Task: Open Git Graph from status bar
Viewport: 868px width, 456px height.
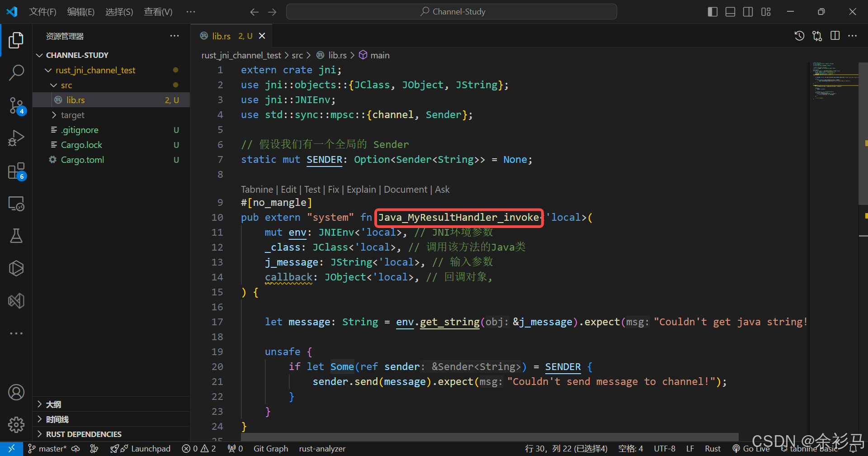Action: click(x=271, y=448)
